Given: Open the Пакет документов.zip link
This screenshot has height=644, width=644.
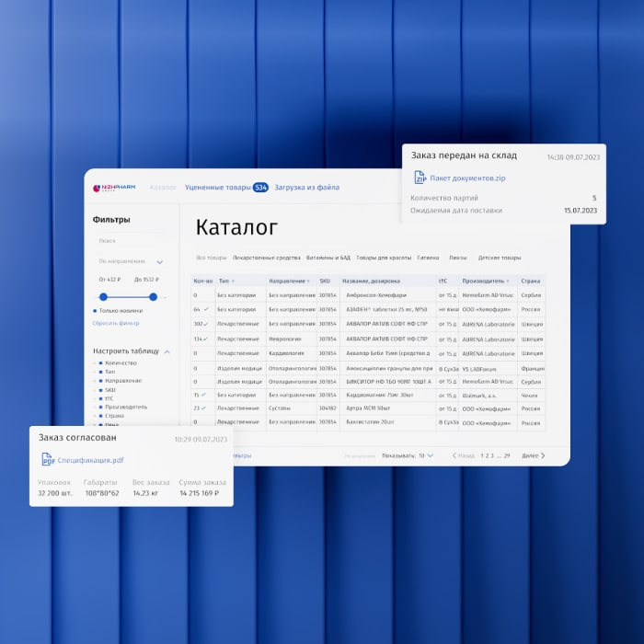Looking at the screenshot, I should click(x=474, y=178).
